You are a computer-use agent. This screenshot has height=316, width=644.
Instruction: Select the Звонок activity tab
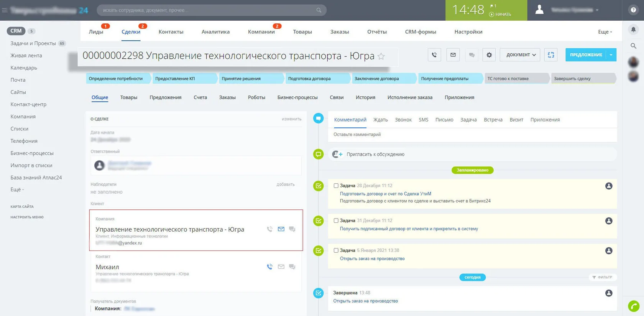click(403, 120)
